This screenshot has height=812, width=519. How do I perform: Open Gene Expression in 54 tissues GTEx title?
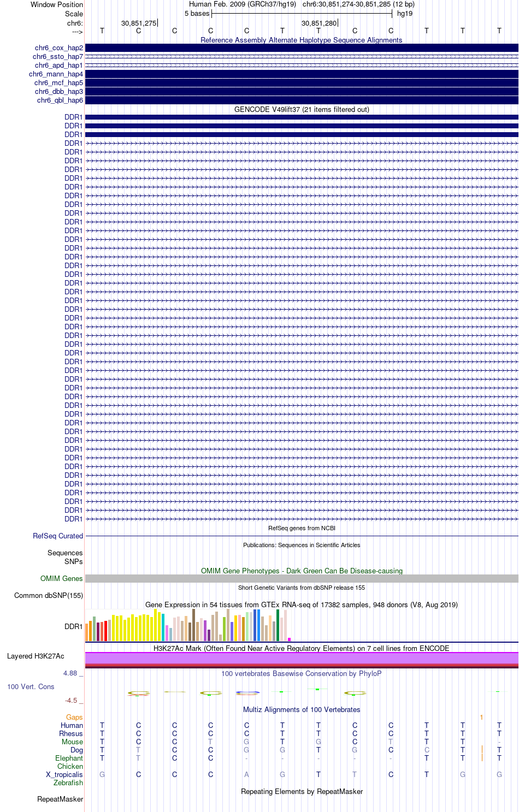click(x=302, y=605)
